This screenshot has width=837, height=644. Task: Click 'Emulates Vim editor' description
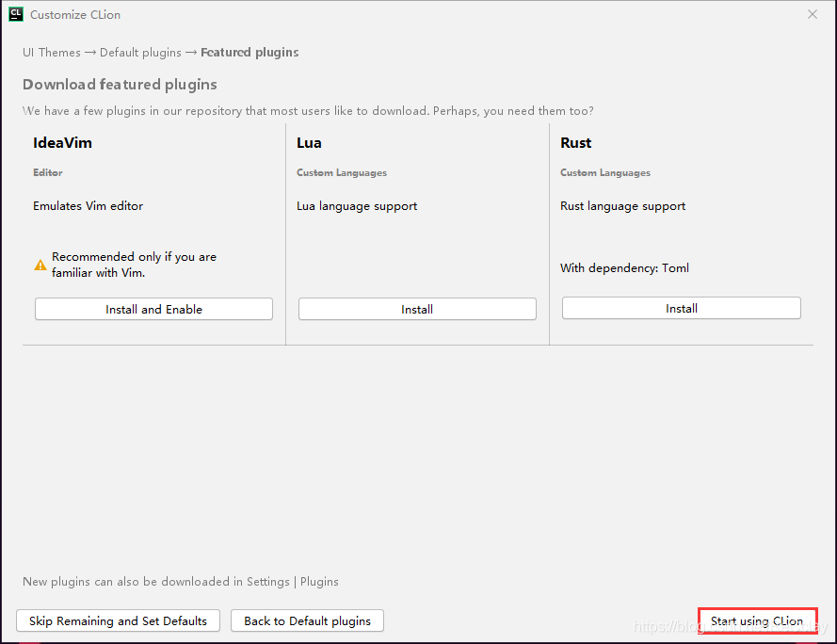click(89, 206)
